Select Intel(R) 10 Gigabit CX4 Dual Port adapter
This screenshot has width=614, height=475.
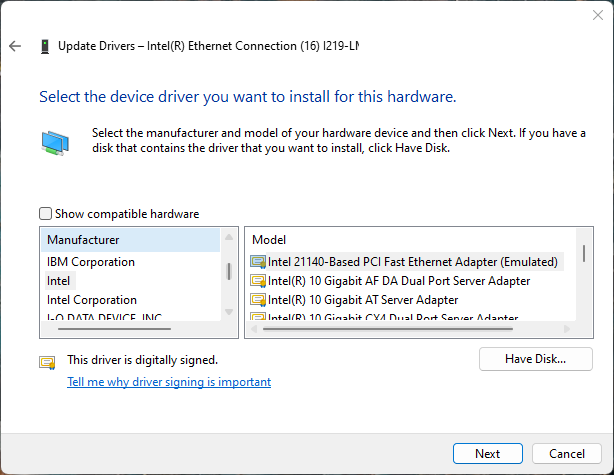[393, 316]
